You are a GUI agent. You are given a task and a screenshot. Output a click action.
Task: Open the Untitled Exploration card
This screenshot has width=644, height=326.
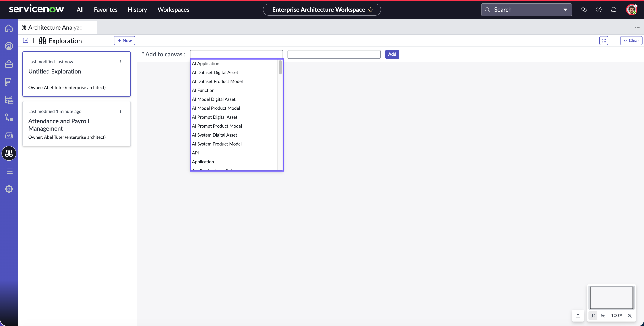[x=77, y=74]
